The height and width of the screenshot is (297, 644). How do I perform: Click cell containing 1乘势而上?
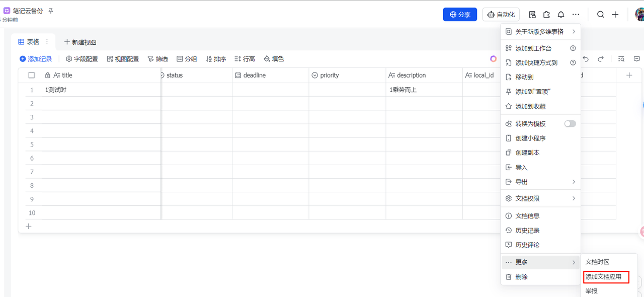coord(424,90)
